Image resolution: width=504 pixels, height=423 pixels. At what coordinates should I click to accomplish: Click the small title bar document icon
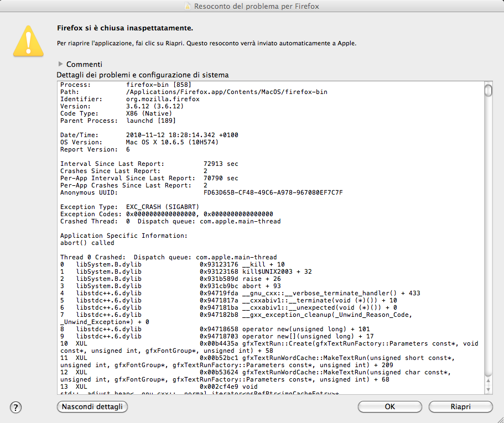point(188,6)
